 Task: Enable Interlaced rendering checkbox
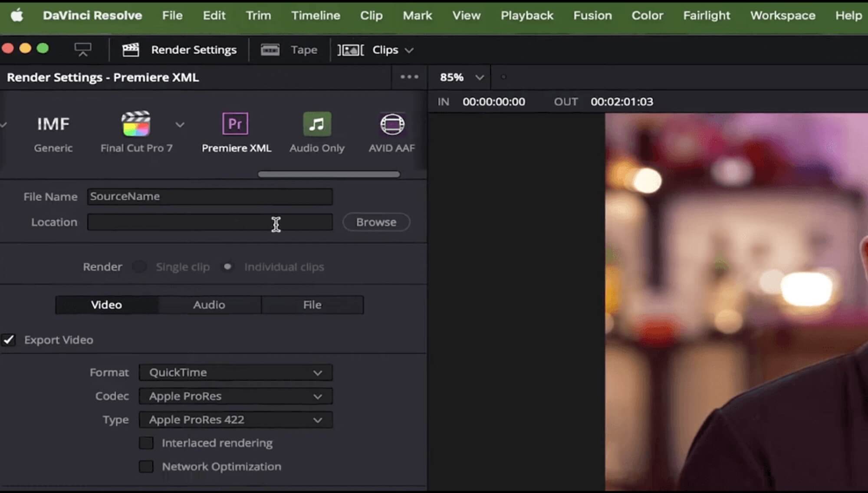tap(146, 442)
